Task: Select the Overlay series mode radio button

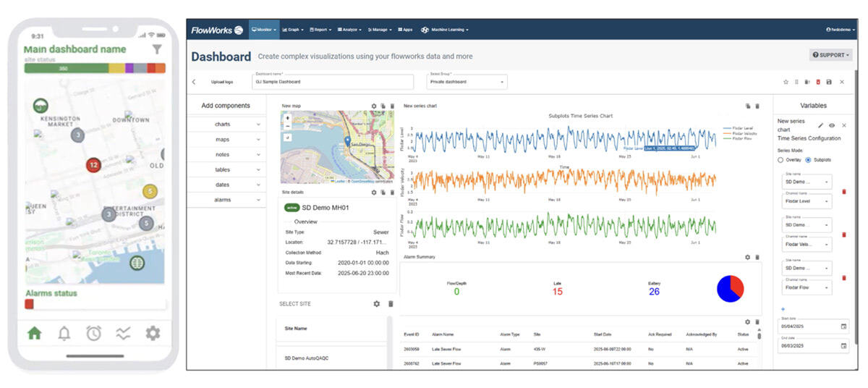Action: pyautogui.click(x=780, y=159)
